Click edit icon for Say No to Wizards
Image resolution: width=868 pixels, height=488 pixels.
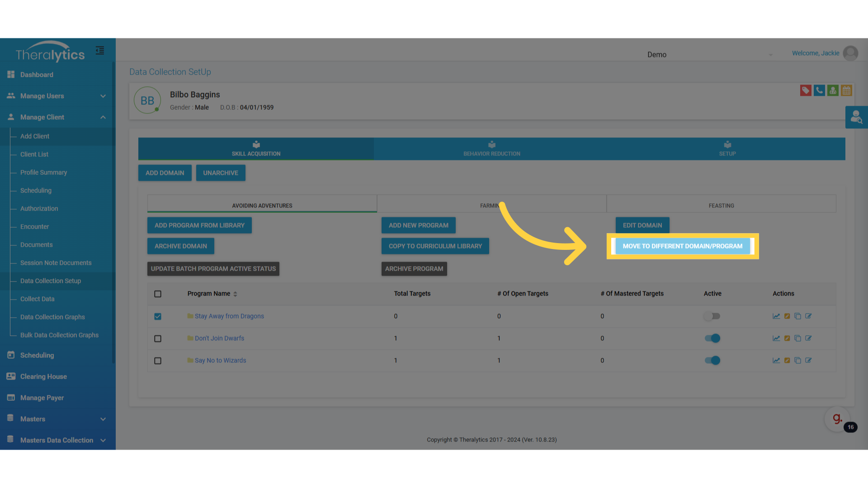[x=808, y=361]
